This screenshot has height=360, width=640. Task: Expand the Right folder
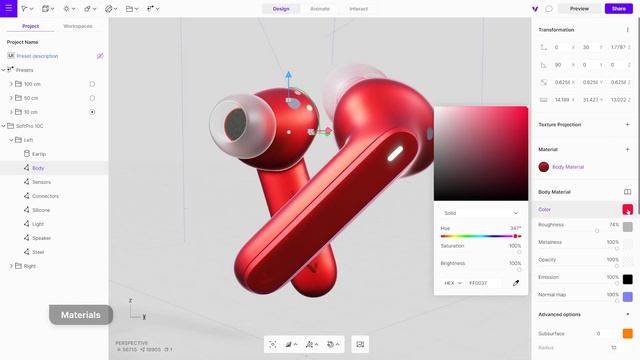point(11,266)
